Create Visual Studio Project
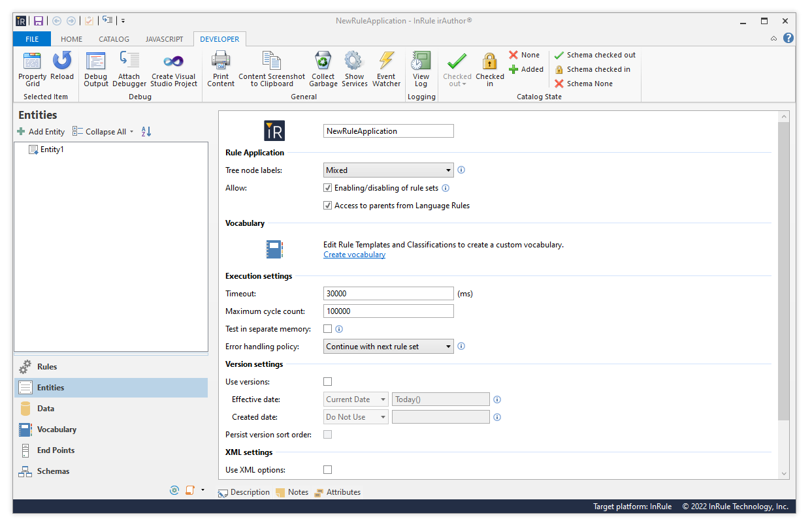812x532 pixels. pos(174,69)
